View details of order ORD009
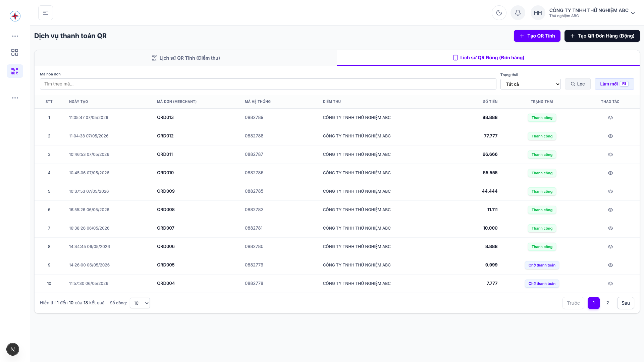This screenshot has height=362, width=644. (x=610, y=191)
